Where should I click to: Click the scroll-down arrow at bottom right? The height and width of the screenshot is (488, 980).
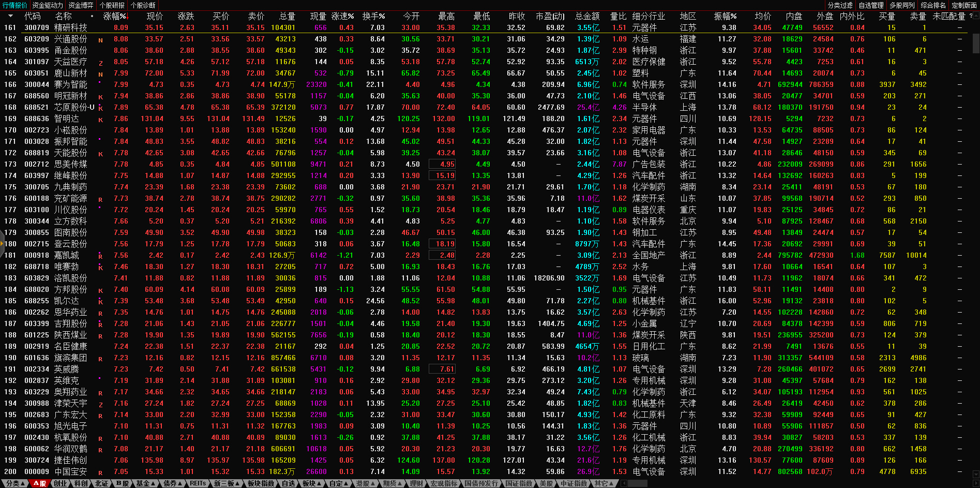pos(975,474)
